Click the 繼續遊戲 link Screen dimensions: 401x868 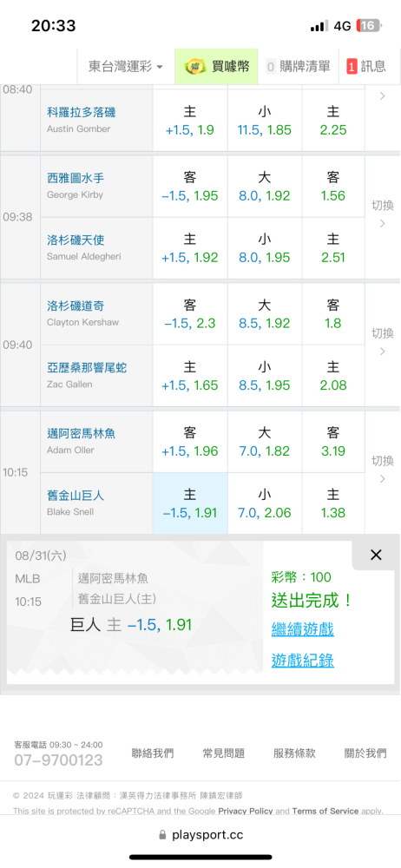302,628
